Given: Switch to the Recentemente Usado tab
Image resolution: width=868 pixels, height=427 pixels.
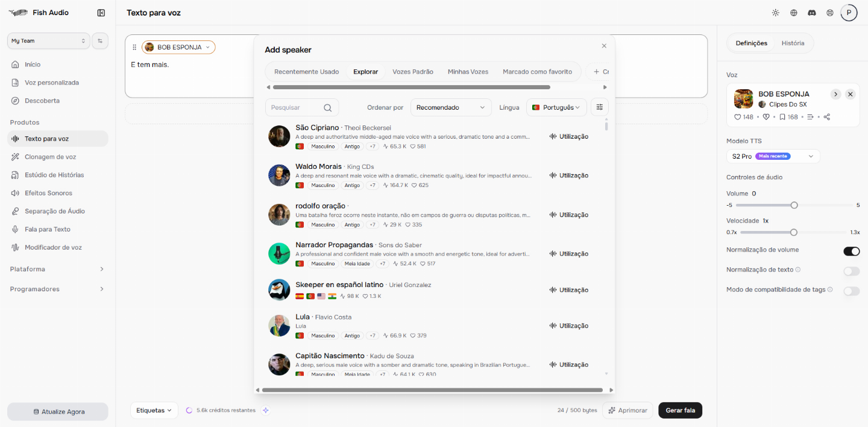Looking at the screenshot, I should click(x=306, y=72).
